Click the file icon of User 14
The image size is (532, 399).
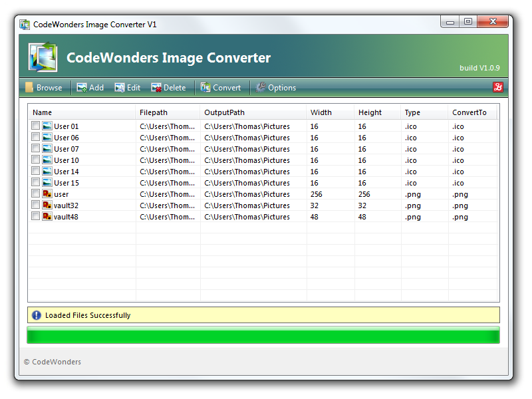click(47, 172)
